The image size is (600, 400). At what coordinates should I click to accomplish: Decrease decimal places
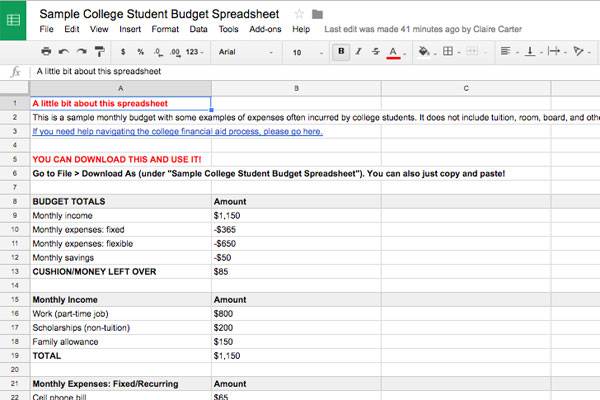[158, 52]
